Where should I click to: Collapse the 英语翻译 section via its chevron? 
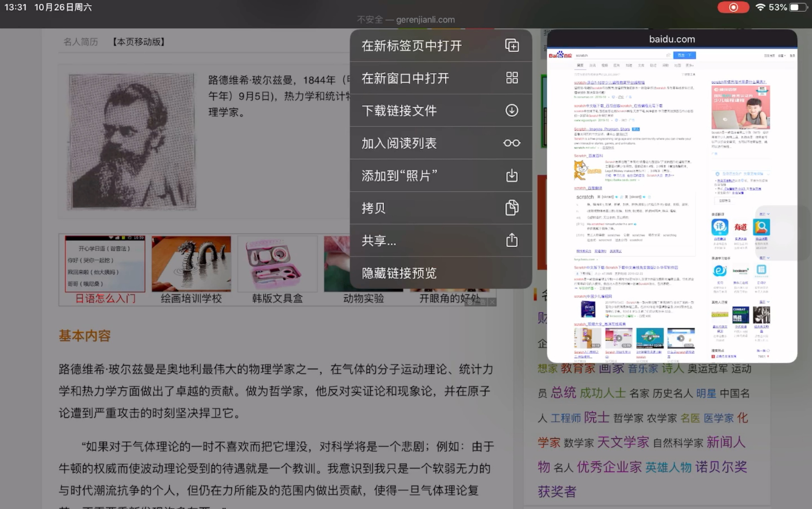(x=768, y=214)
